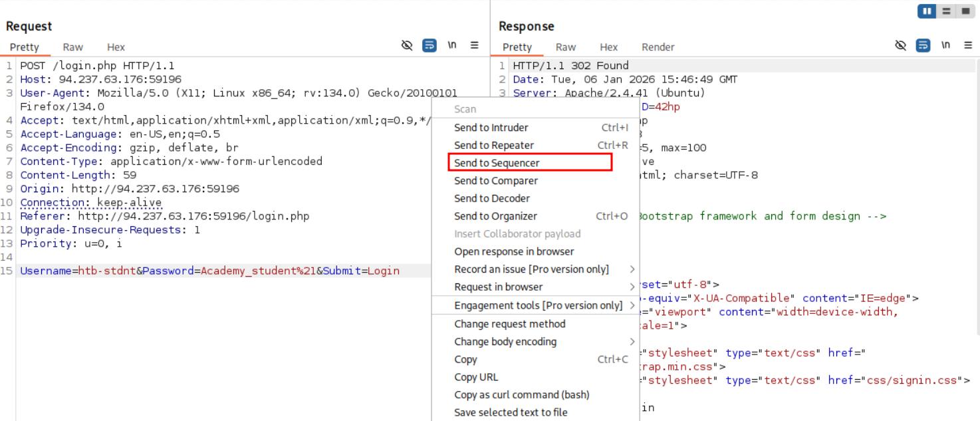
Task: Open the Response panel hamburger menu
Action: (967, 46)
